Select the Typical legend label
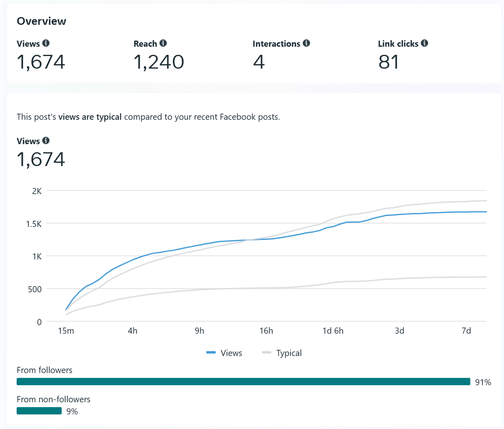 click(289, 353)
